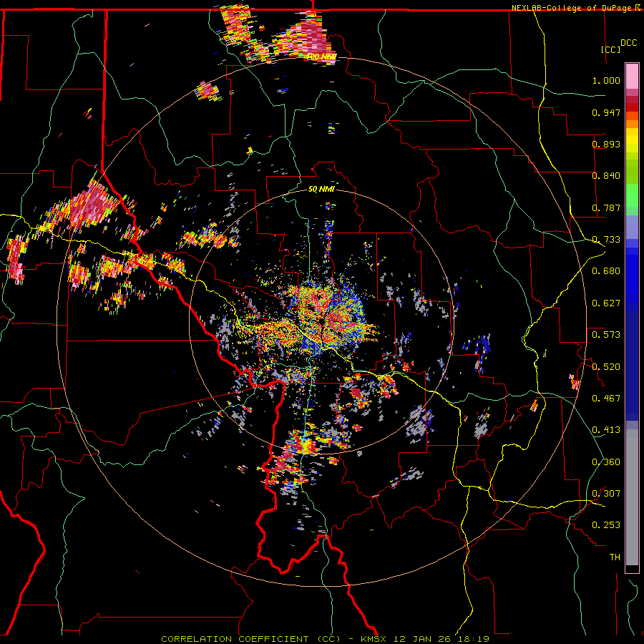Select the 0.360 scale value
This screenshot has height=644, width=644.
[606, 462]
